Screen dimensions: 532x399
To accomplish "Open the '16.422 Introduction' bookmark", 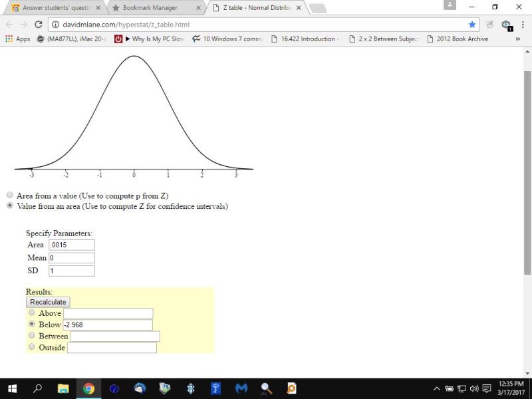I will coord(306,39).
